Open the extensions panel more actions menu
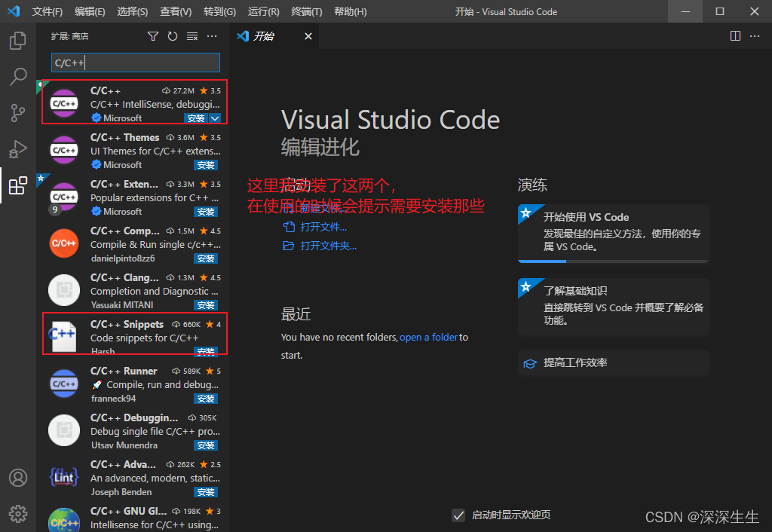The width and height of the screenshot is (772, 532). pos(212,36)
